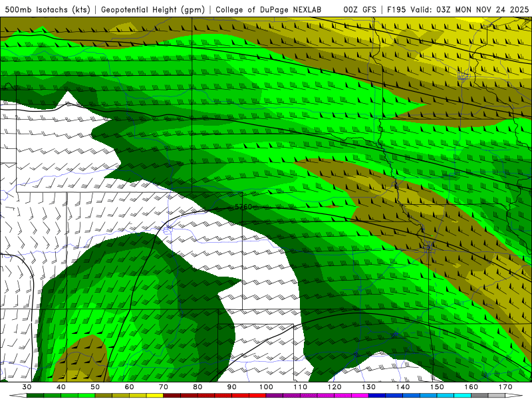
Task: Click the '40' value on the isotach legend
Action: 61,387
